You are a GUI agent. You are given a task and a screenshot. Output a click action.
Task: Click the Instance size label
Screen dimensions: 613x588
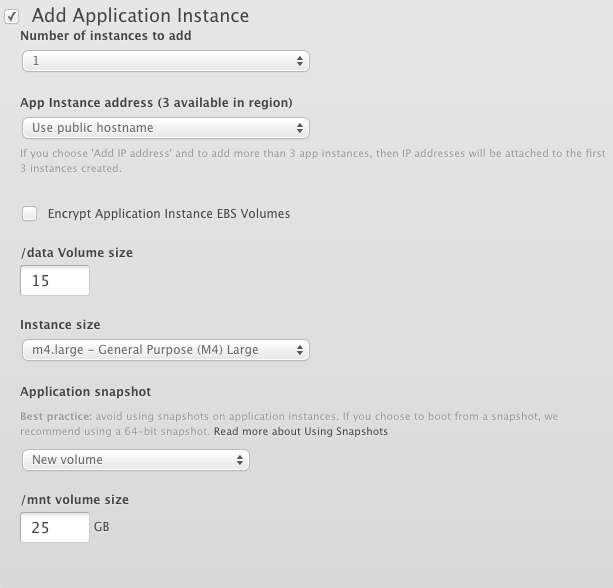[x=60, y=325]
